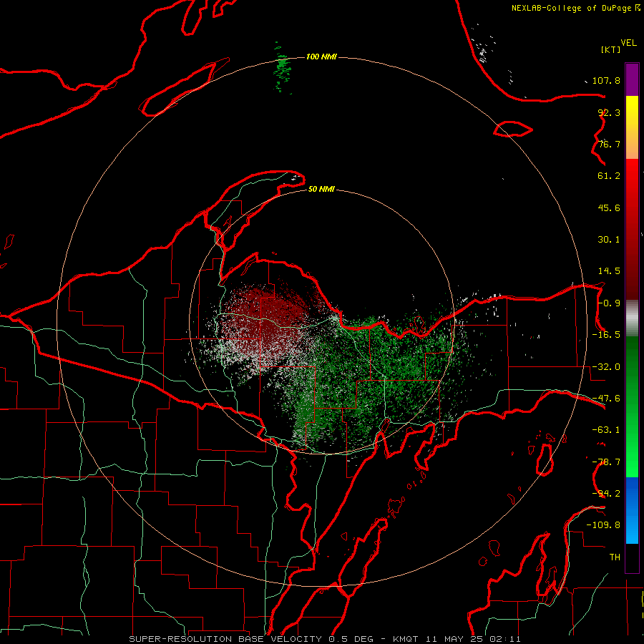The height and width of the screenshot is (644, 644).
Task: Click the -94.2 legend value
Action: 606,493
